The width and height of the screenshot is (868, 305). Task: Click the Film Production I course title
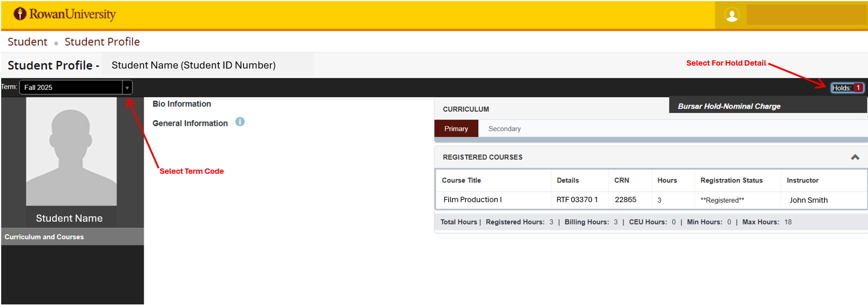472,200
